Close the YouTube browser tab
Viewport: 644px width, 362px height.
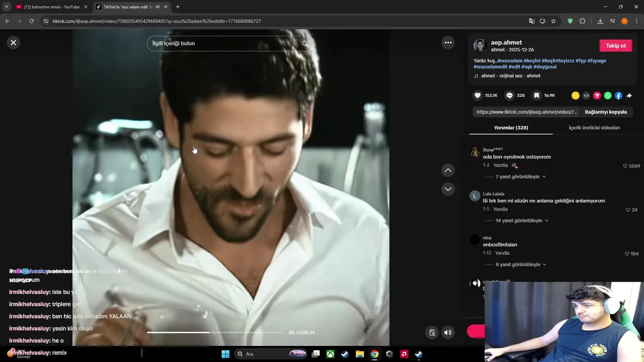(x=86, y=7)
